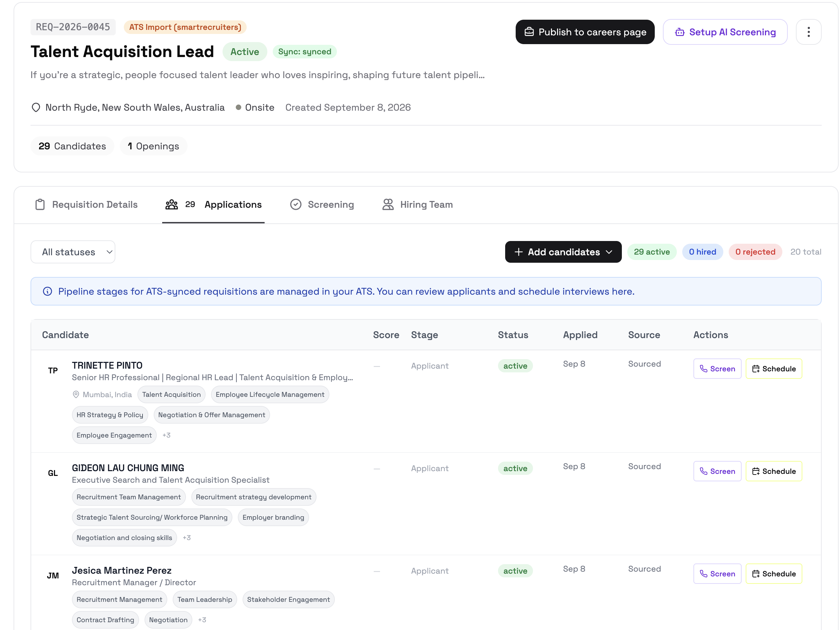Open the Screening tab
The image size is (840, 630).
[322, 204]
